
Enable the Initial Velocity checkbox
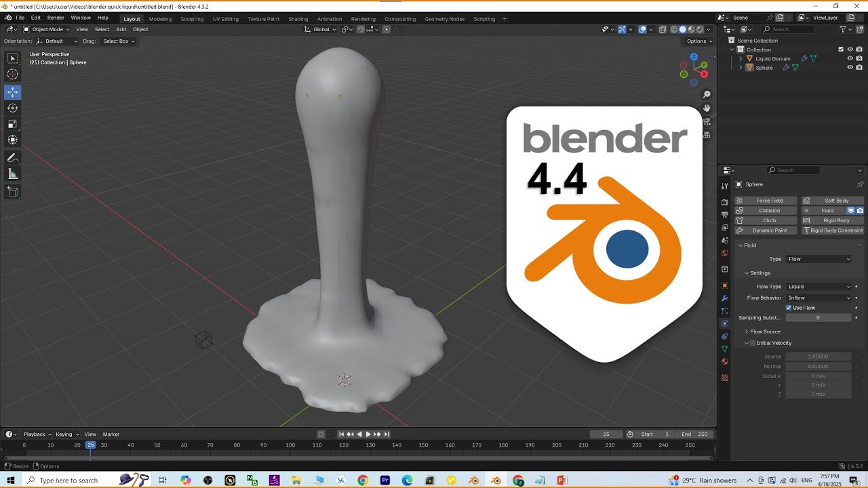coord(752,343)
